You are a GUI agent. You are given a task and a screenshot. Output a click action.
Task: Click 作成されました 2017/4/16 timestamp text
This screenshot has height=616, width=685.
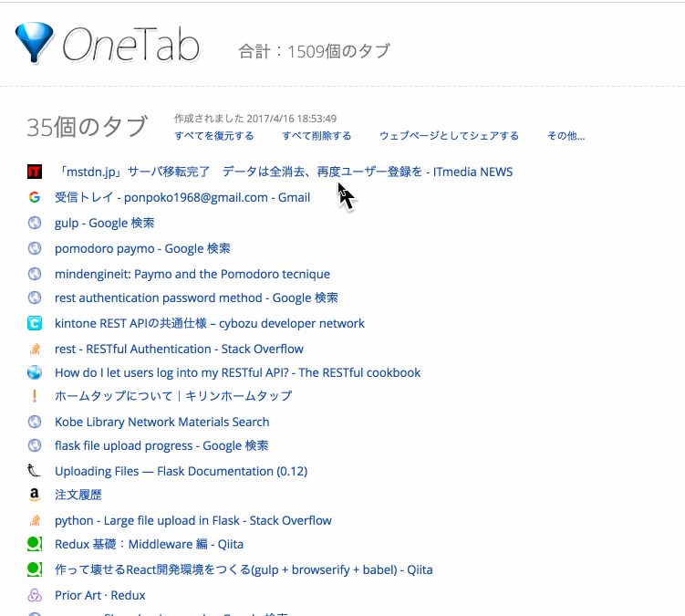pyautogui.click(x=255, y=119)
